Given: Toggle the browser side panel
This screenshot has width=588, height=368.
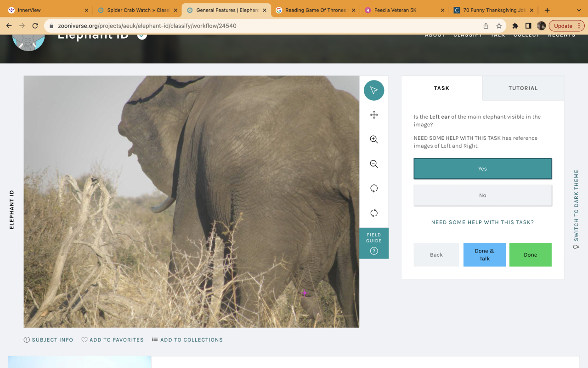Looking at the screenshot, I should (528, 26).
